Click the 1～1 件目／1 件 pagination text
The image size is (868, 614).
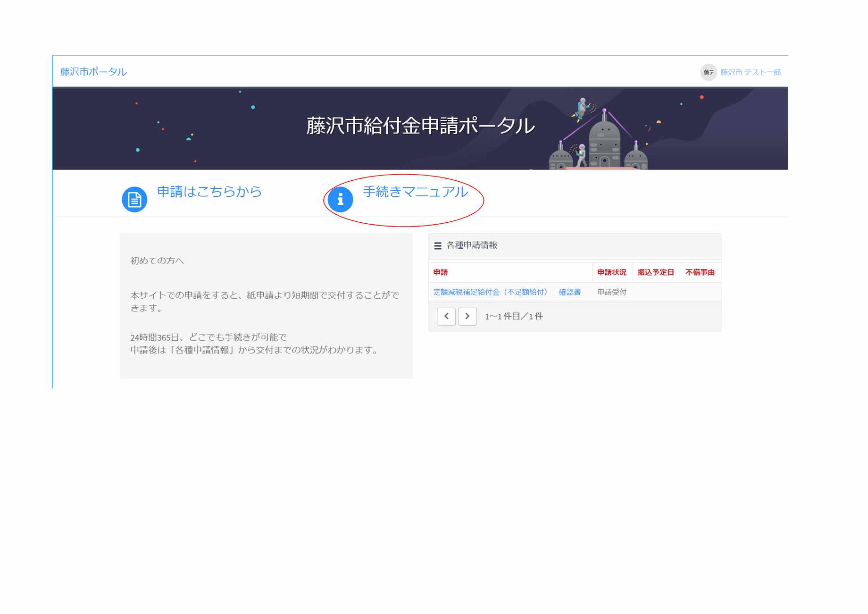pyautogui.click(x=514, y=316)
